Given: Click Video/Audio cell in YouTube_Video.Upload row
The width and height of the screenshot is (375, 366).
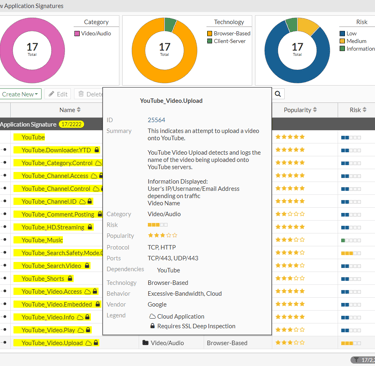Looking at the screenshot, I should point(167,343).
